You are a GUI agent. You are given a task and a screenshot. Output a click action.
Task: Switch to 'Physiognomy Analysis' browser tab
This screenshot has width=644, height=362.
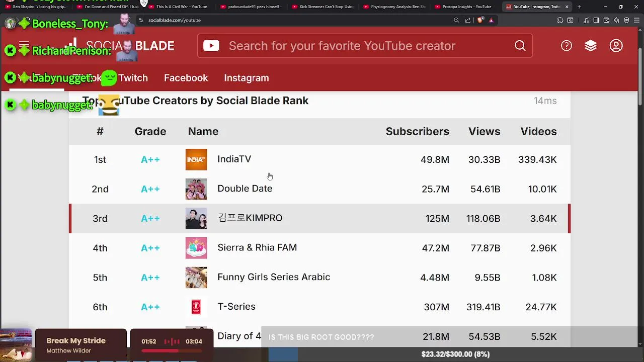point(393,7)
